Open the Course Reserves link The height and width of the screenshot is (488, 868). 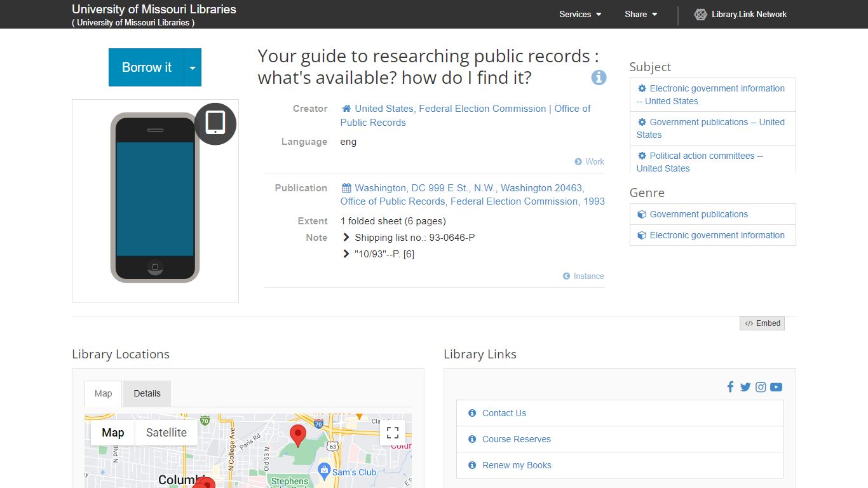pyautogui.click(x=516, y=439)
